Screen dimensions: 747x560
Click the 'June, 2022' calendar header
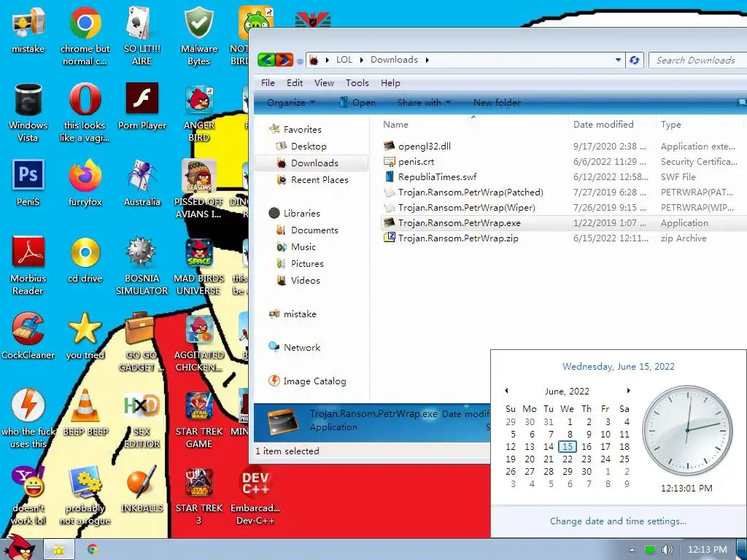[x=567, y=391]
